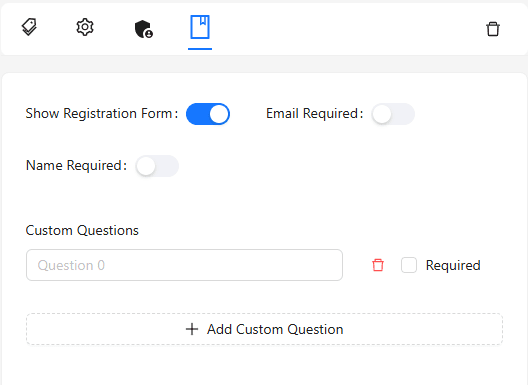
Task: Enable the Email Required switch
Action: (x=393, y=114)
